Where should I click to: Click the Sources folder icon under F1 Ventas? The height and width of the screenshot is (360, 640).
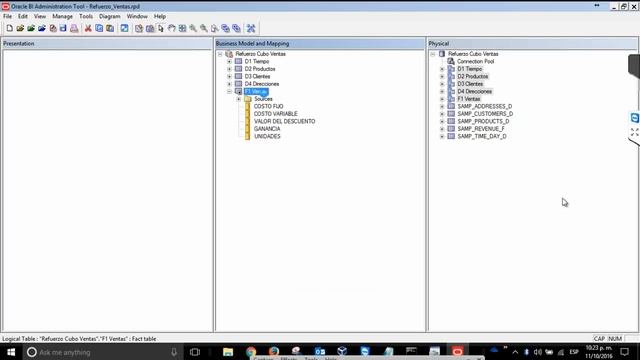(248, 99)
